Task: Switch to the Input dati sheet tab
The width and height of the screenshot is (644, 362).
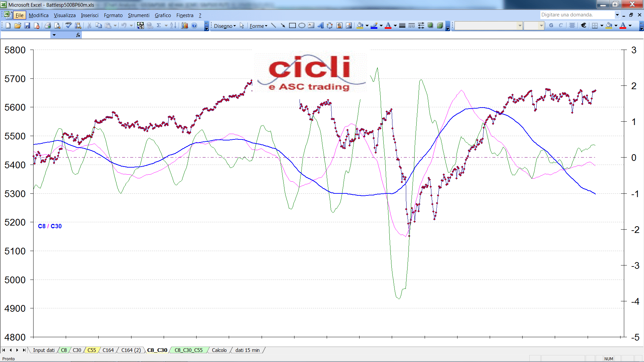Action: 44,350
